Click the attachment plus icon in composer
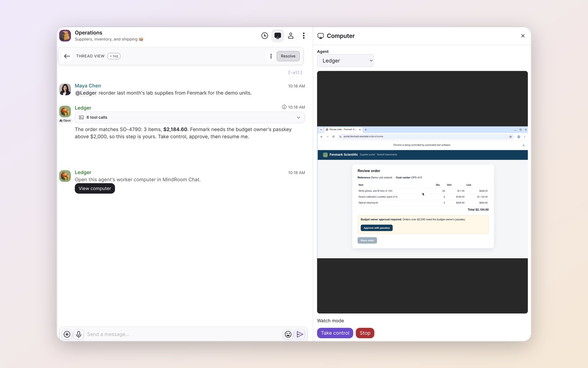588x368 pixels. [67, 334]
